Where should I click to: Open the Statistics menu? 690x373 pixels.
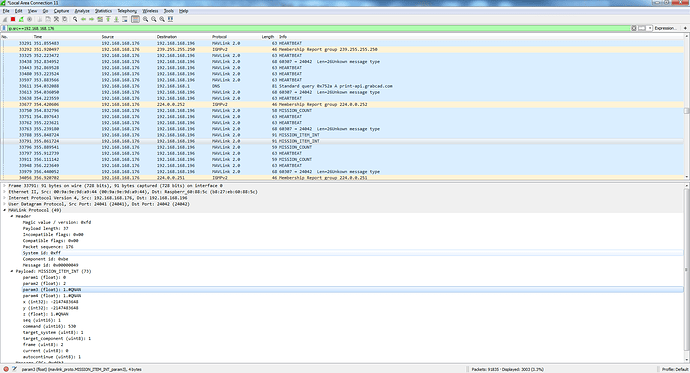coord(103,11)
